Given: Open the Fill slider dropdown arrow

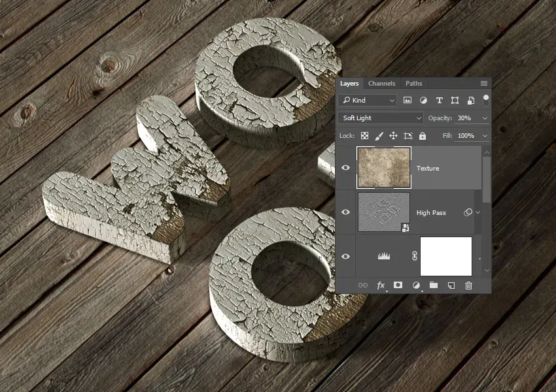Looking at the screenshot, I should click(x=485, y=136).
